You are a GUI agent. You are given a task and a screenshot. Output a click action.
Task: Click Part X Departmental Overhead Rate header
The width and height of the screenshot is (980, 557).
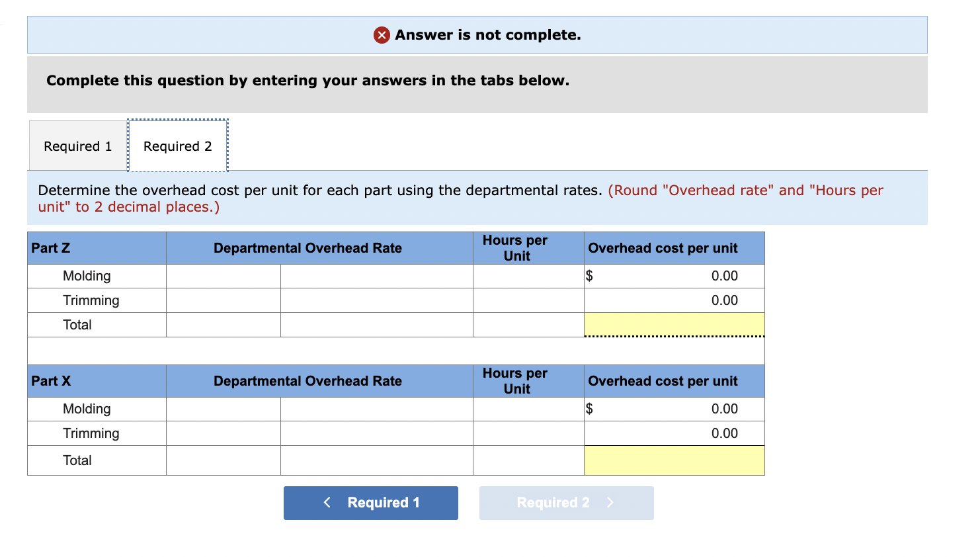coord(307,381)
